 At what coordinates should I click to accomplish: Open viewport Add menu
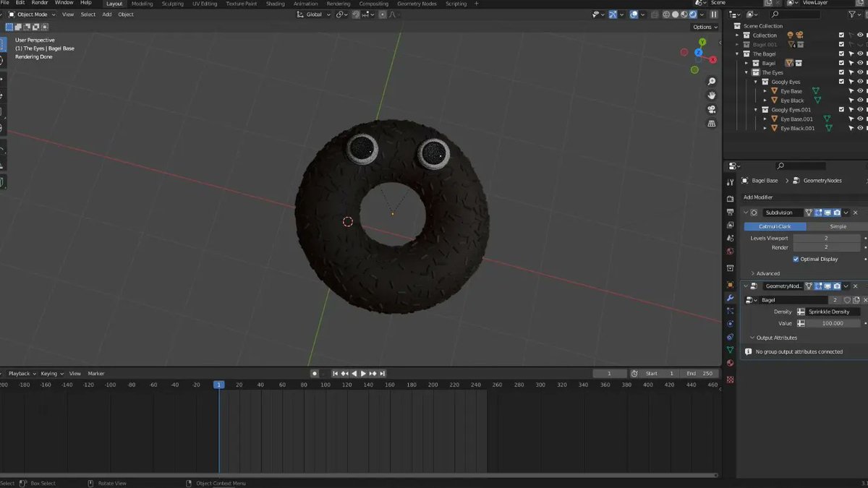pyautogui.click(x=106, y=14)
